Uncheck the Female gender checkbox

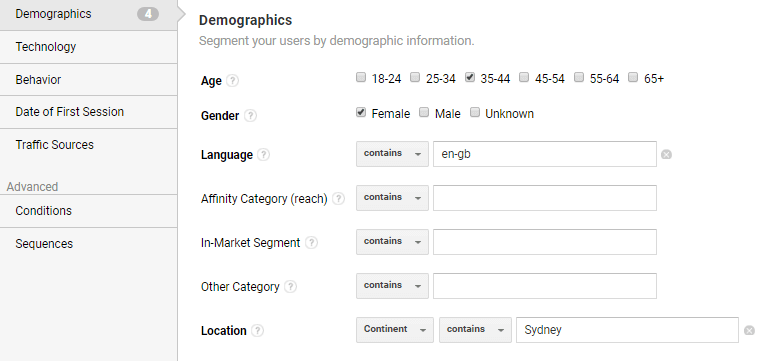[x=361, y=112]
